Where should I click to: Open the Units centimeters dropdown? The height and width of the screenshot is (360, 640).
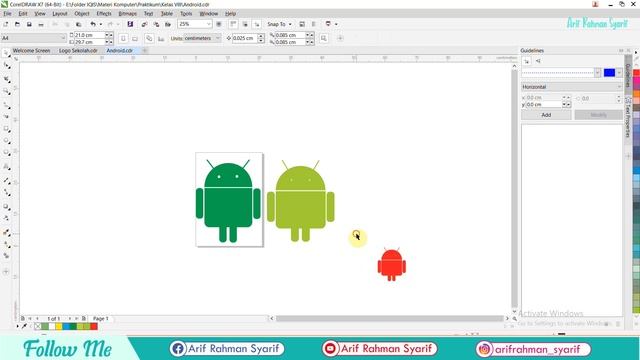(218, 38)
